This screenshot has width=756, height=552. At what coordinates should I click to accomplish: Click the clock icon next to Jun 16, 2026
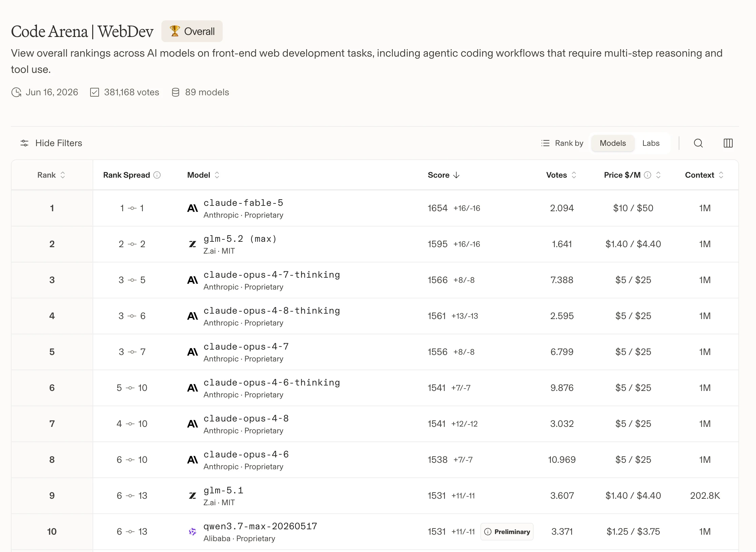(x=16, y=92)
